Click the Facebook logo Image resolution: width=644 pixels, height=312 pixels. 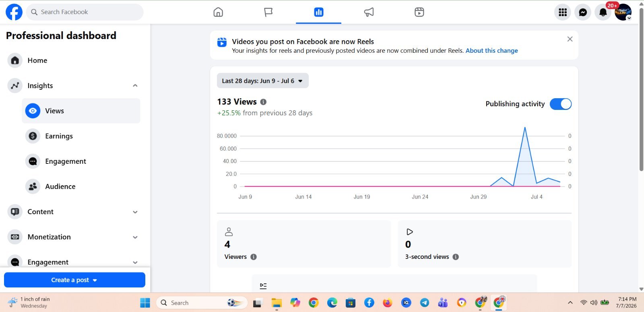(x=14, y=12)
